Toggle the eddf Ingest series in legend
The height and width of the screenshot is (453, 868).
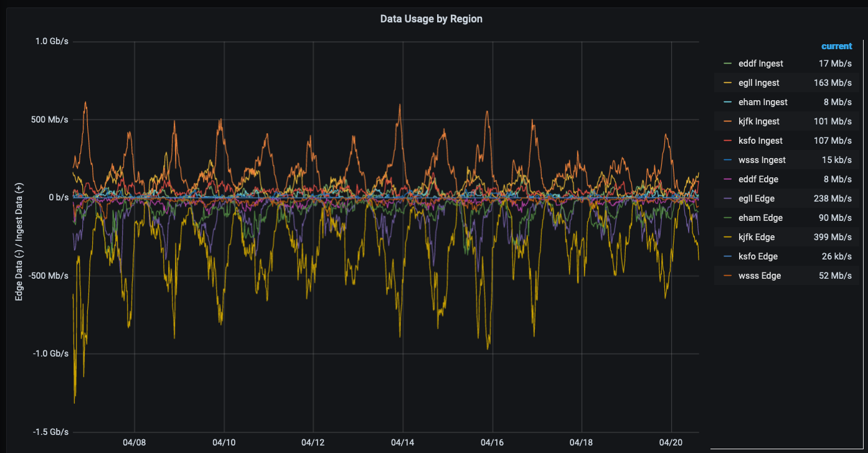click(760, 63)
